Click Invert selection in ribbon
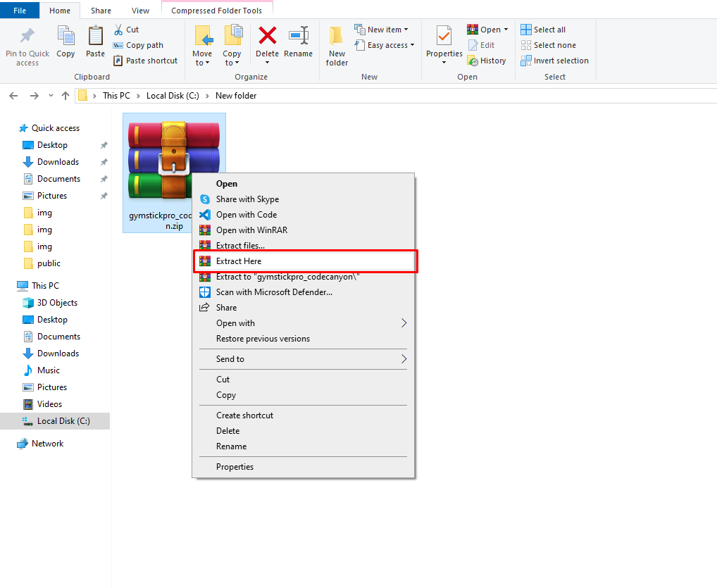Screen dimensions: 717x588 pos(560,61)
